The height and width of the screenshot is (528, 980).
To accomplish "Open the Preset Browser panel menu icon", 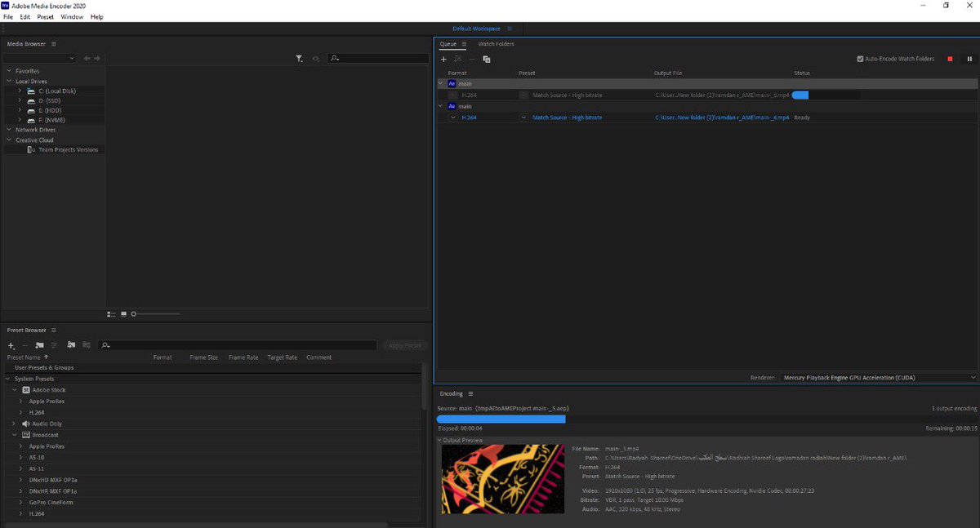I will [x=54, y=330].
